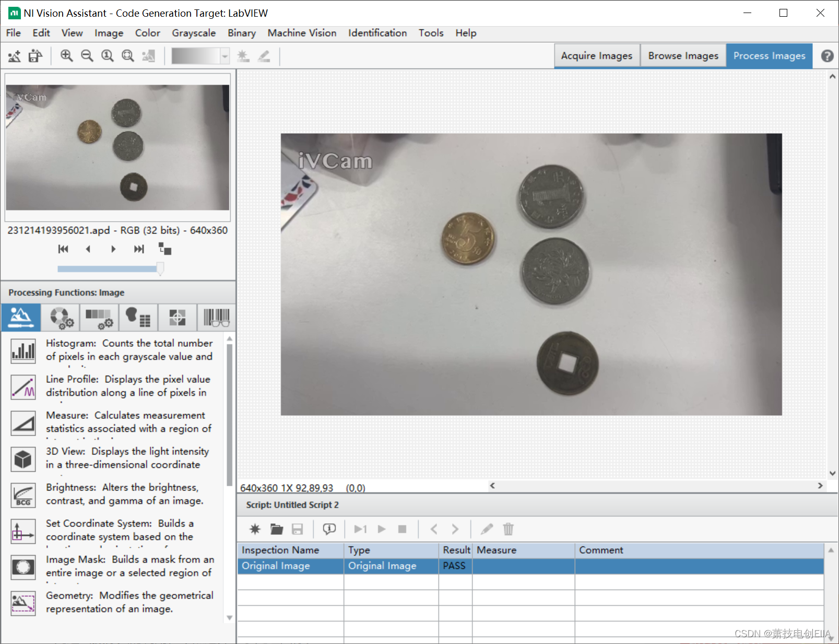Click the image navigation slider handle
This screenshot has height=644, width=839.
click(160, 269)
